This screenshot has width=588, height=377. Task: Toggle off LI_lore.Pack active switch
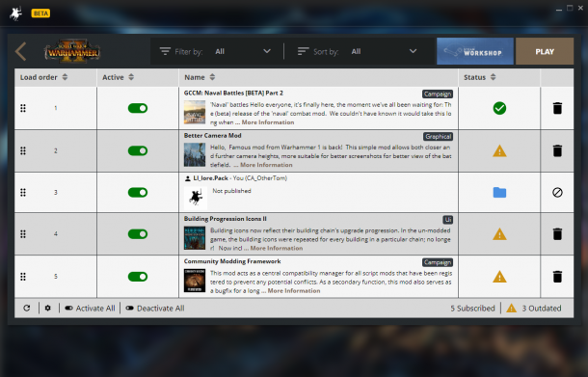point(138,193)
